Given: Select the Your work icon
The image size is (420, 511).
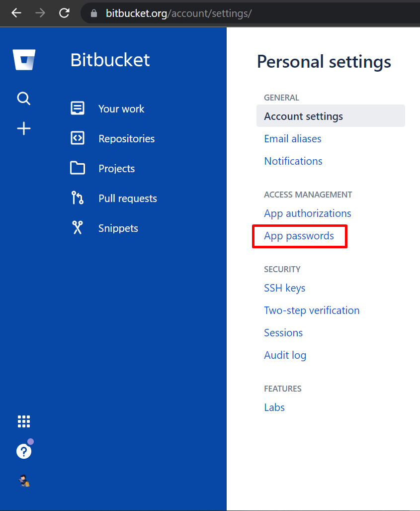Looking at the screenshot, I should click(x=78, y=108).
